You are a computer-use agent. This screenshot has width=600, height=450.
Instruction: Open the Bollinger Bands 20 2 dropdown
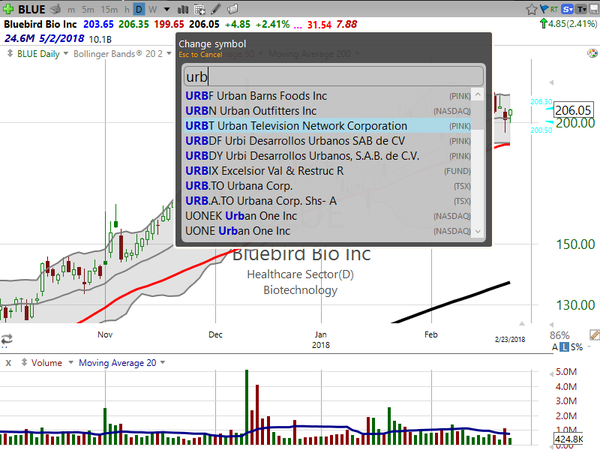tap(169, 54)
